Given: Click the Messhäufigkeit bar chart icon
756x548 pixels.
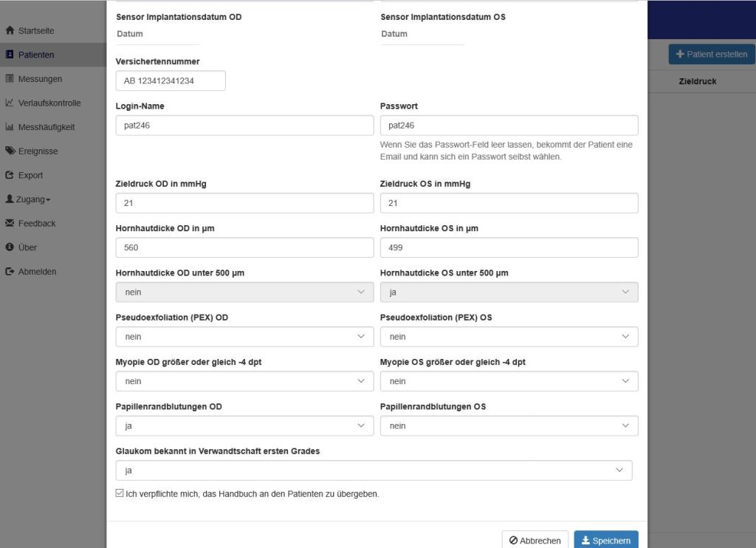Looking at the screenshot, I should [10, 127].
